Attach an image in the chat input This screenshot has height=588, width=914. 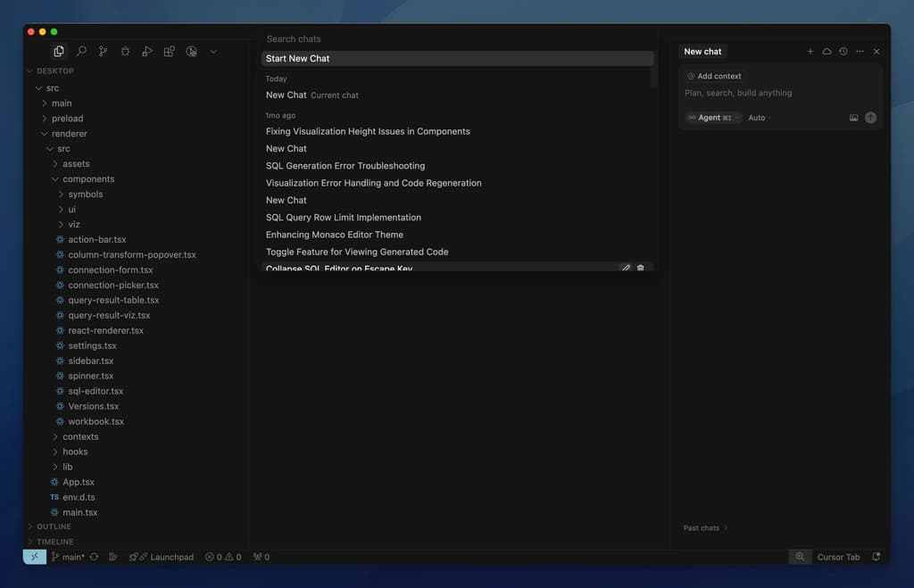point(853,117)
